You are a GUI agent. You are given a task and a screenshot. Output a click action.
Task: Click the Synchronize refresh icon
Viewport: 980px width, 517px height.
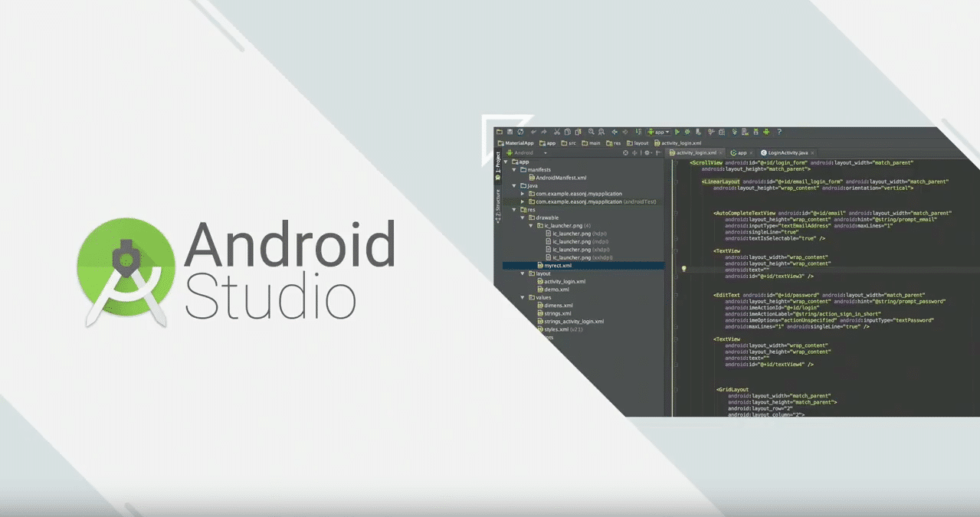point(520,132)
